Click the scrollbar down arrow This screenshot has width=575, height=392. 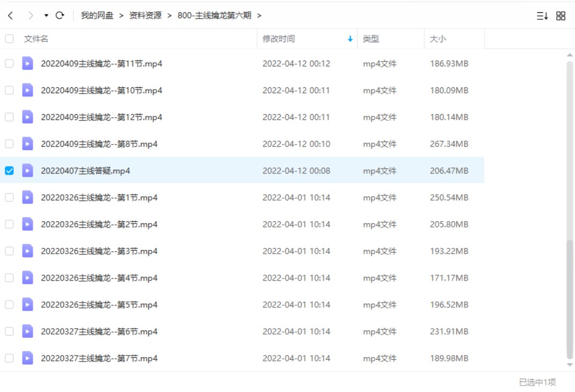click(x=570, y=365)
